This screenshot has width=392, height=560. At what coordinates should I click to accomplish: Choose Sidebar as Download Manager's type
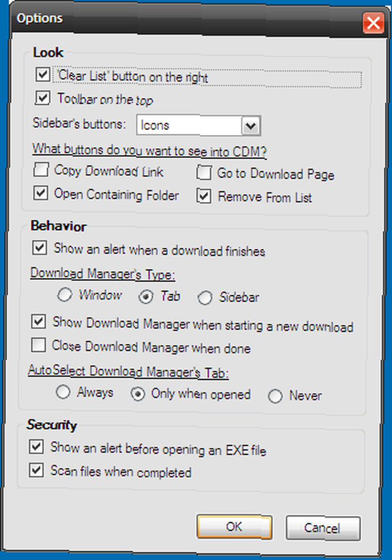(205, 298)
